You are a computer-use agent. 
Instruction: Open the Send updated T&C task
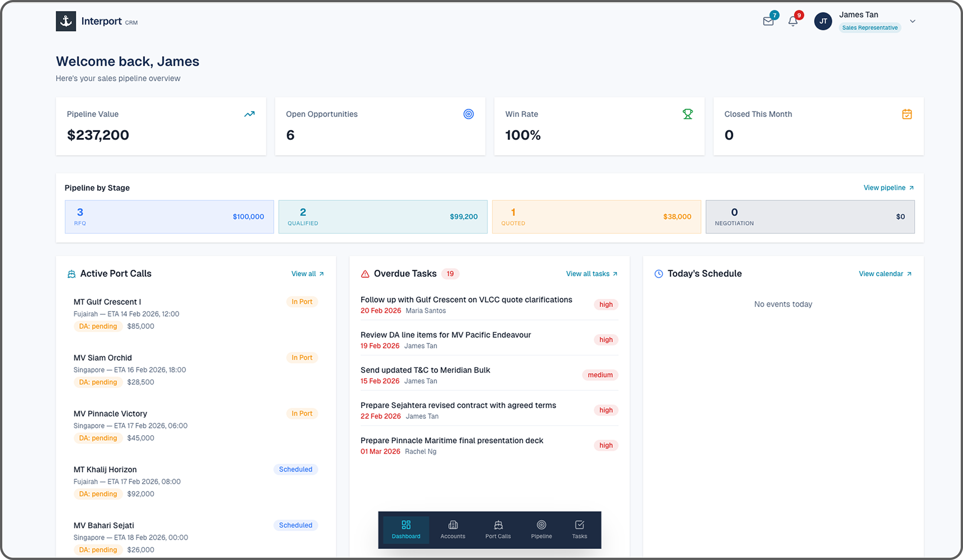click(x=425, y=370)
